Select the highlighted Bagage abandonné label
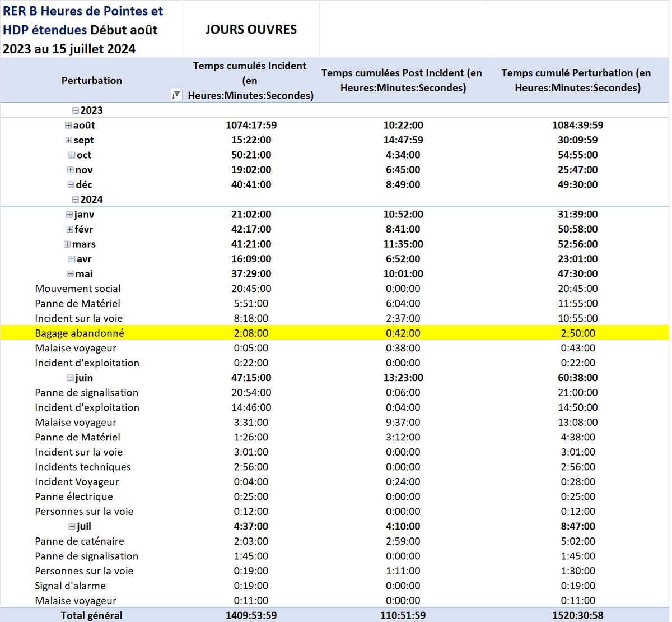 click(x=80, y=333)
